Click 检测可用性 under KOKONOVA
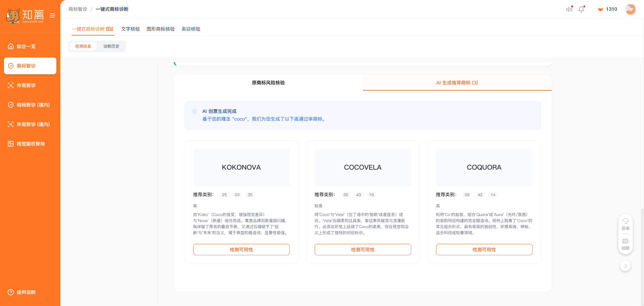The image size is (644, 306). point(241,250)
